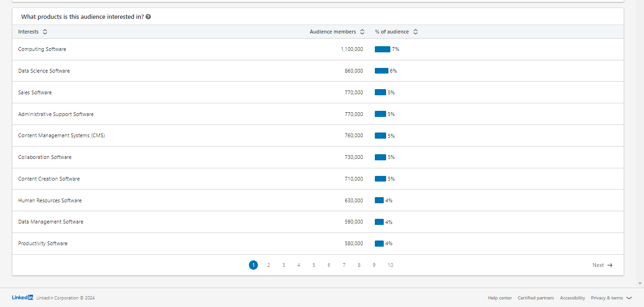Open the Help center link
Viewport: 644px width, 307px height.
coord(500,298)
